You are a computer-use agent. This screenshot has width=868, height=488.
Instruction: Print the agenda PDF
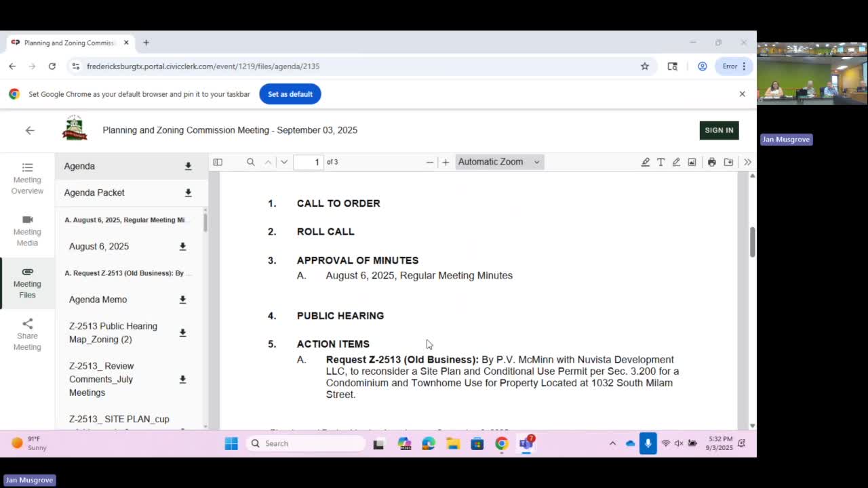tap(711, 162)
